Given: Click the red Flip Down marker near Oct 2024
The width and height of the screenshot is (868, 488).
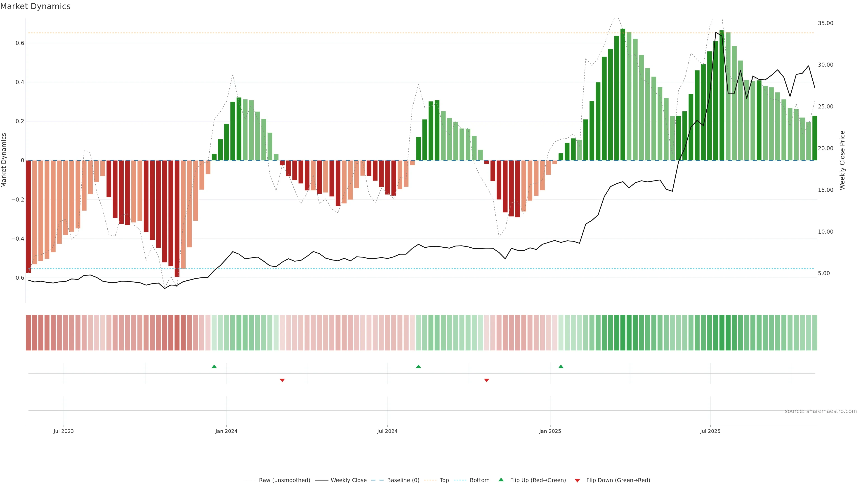Looking at the screenshot, I should click(x=487, y=380).
